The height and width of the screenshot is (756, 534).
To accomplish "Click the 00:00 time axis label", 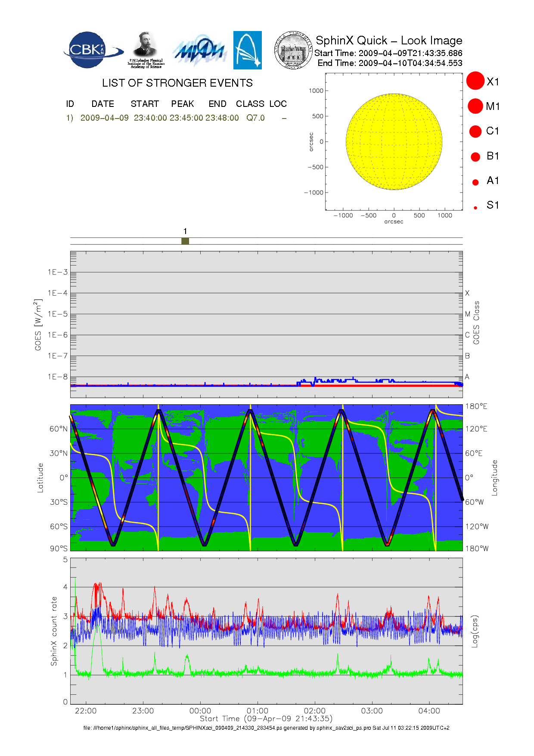I will click(x=200, y=711).
